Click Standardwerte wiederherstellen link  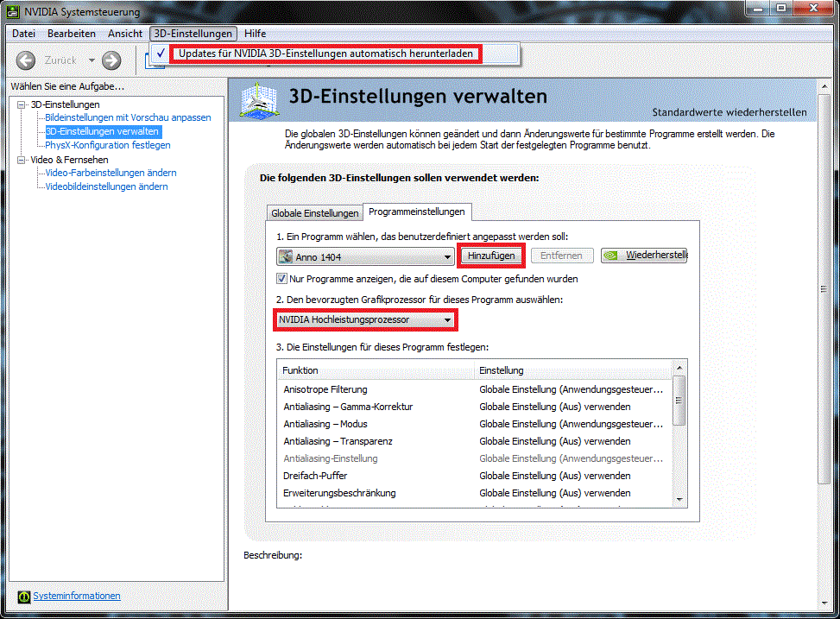[x=729, y=112]
